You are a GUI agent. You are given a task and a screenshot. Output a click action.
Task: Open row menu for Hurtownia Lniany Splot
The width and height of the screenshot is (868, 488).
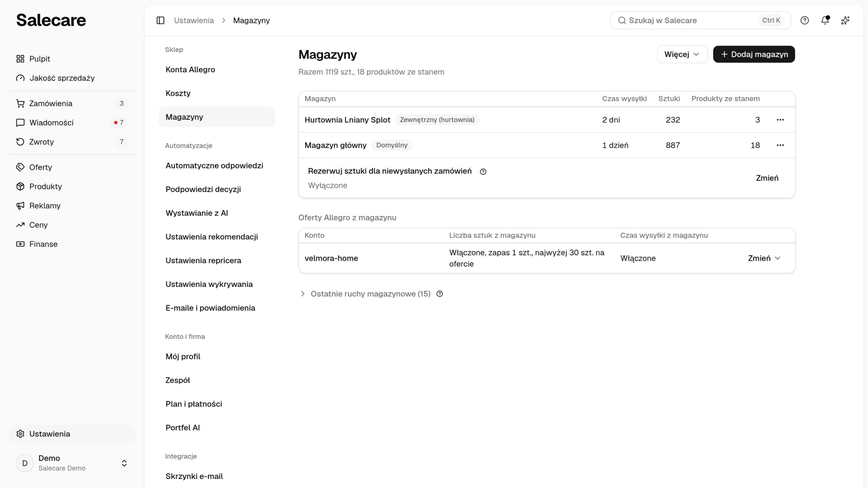pos(780,120)
